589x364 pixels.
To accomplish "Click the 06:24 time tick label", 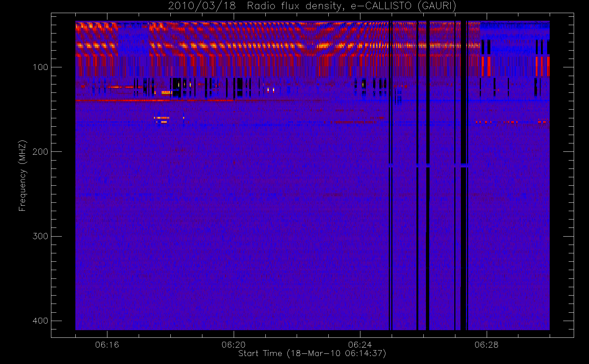I will tap(360, 345).
